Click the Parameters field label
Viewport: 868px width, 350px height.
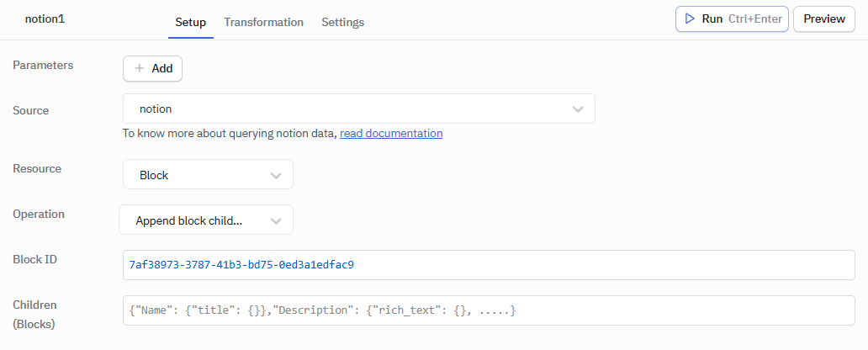pyautogui.click(x=43, y=65)
